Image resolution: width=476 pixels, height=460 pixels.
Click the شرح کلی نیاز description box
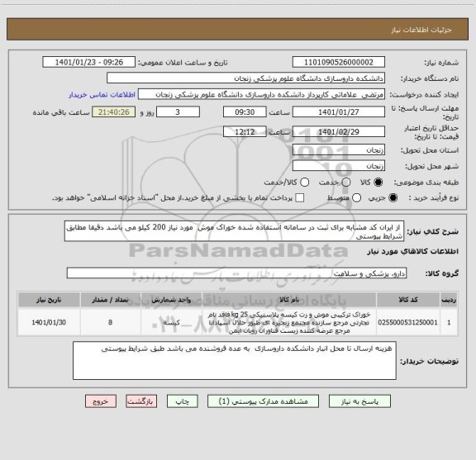[234, 231]
